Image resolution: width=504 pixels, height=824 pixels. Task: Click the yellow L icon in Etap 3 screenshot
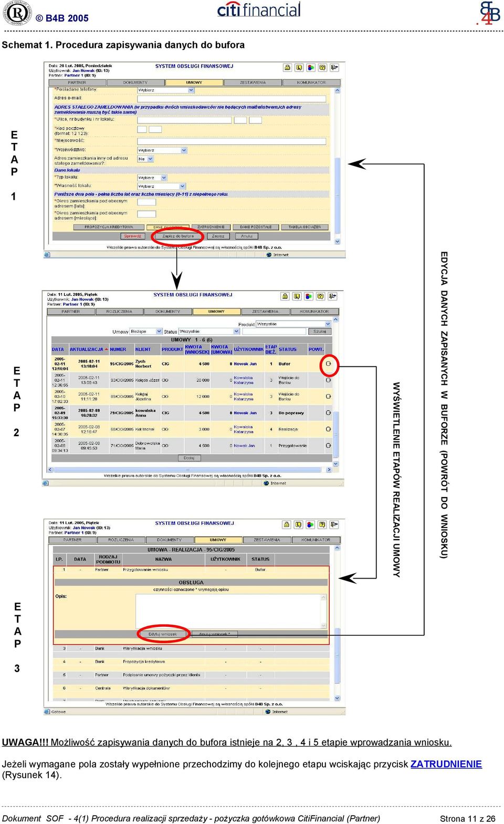299,524
